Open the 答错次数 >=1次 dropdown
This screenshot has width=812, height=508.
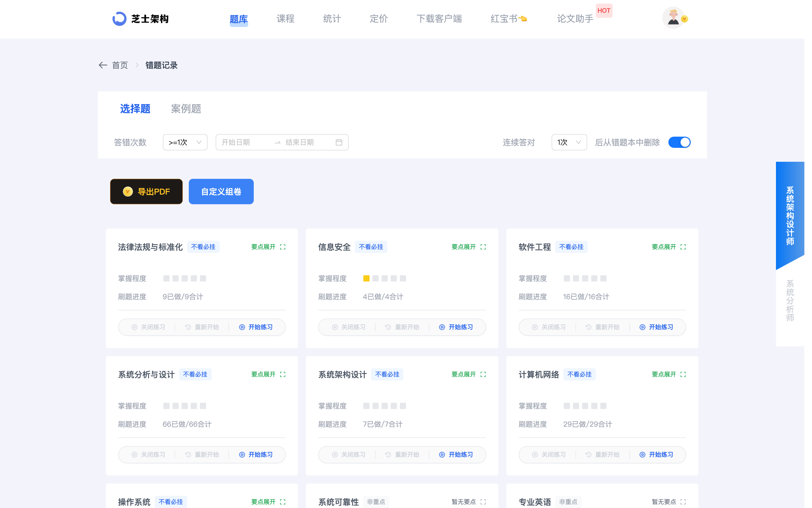coord(185,142)
